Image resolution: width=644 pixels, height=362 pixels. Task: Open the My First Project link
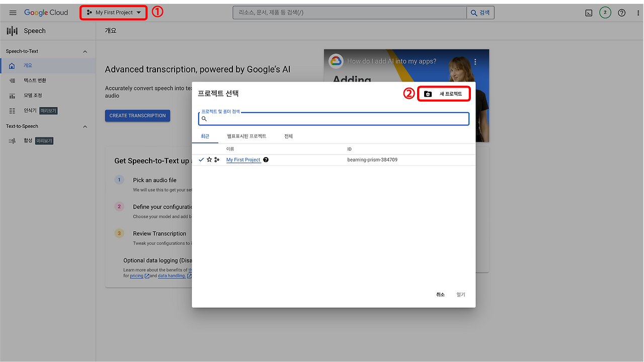click(x=243, y=159)
